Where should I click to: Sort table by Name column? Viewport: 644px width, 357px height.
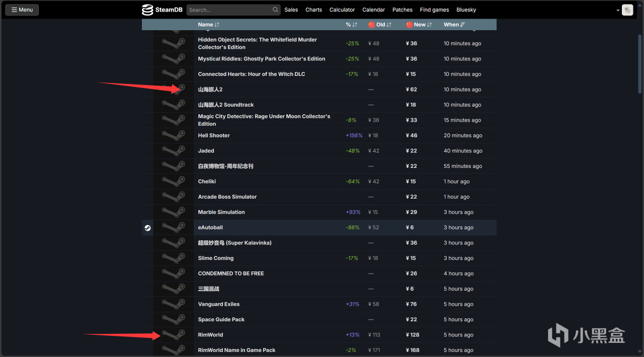click(208, 25)
